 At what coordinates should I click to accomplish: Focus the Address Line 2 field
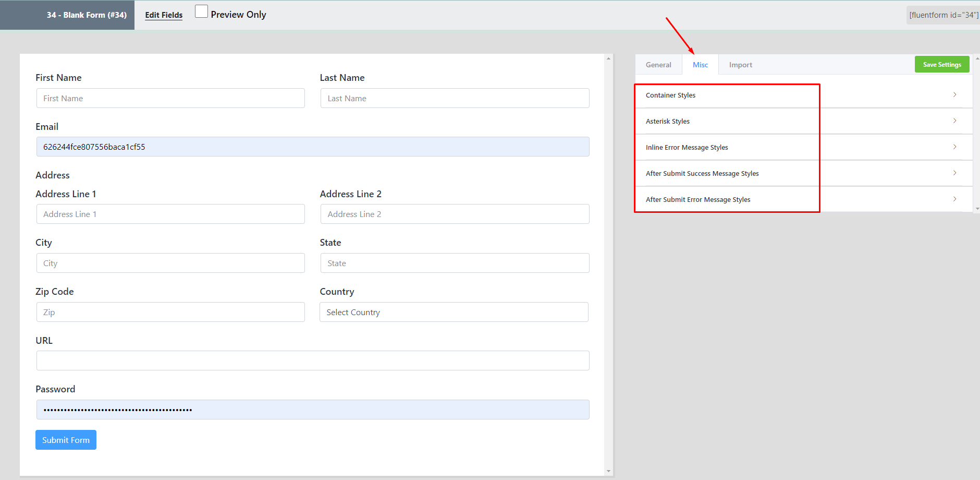(x=455, y=214)
